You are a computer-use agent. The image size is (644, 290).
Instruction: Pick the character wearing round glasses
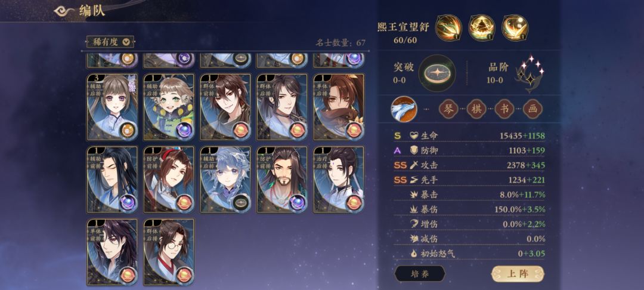coord(169,252)
